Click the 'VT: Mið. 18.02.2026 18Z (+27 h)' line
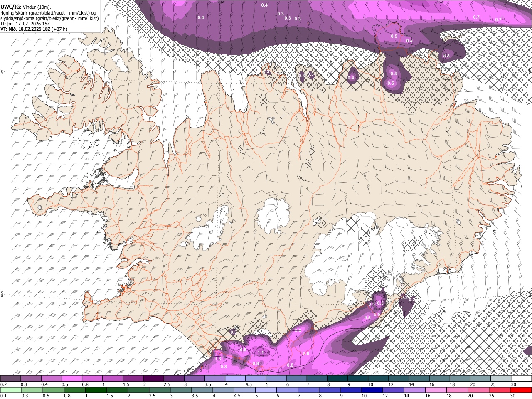Screen dimensions: 532x399 pyautogui.click(x=34, y=29)
